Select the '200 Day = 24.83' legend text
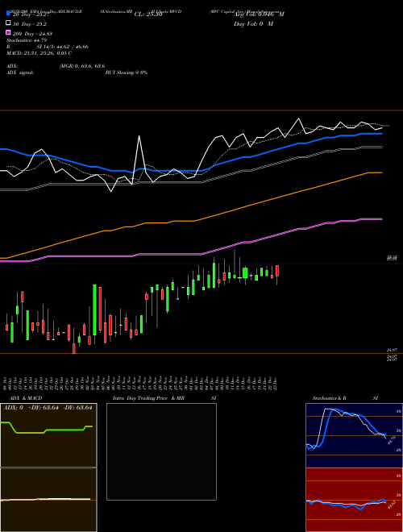This screenshot has height=532, width=403. pos(32,34)
